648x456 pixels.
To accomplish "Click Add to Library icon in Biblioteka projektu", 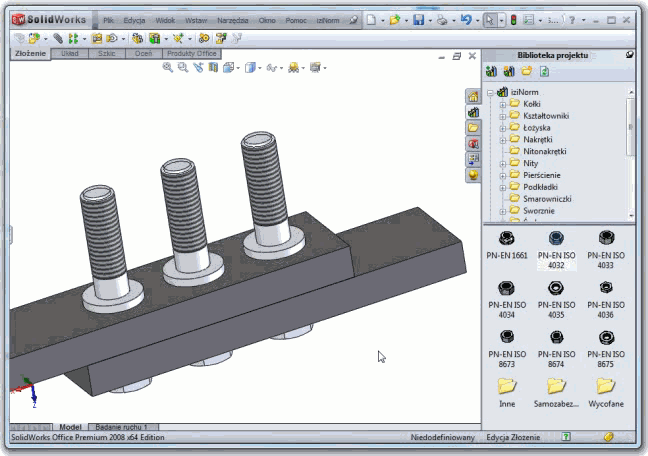I will click(x=491, y=72).
